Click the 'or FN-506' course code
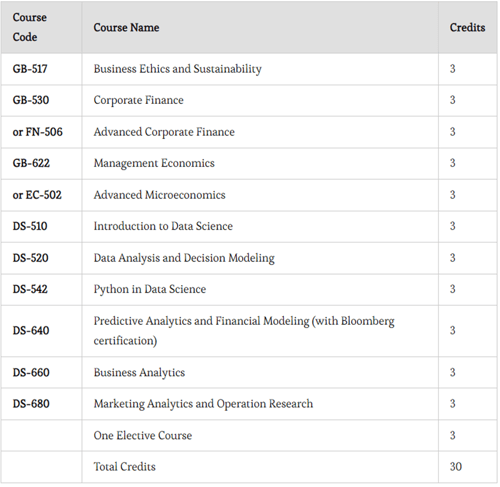The width and height of the screenshot is (500, 487). click(37, 132)
